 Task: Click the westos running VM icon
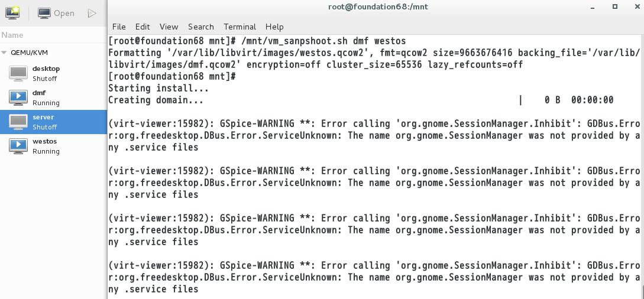click(18, 146)
